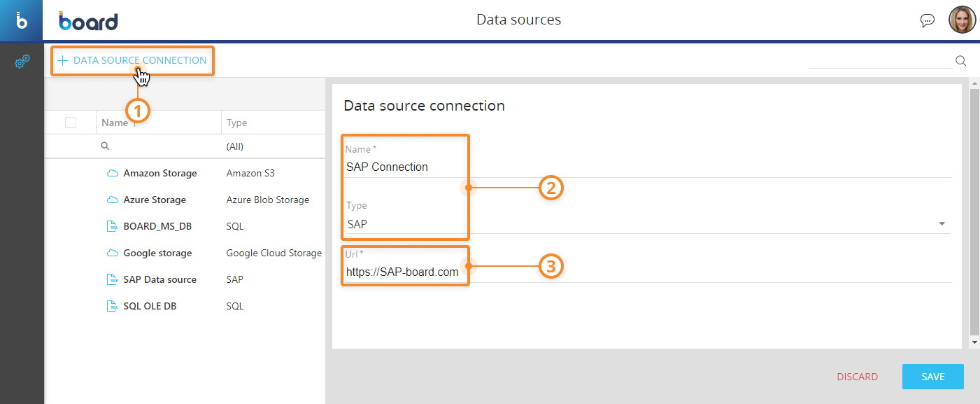Toggle the select-all checkbox in table header
980x404 pixels.
click(71, 123)
